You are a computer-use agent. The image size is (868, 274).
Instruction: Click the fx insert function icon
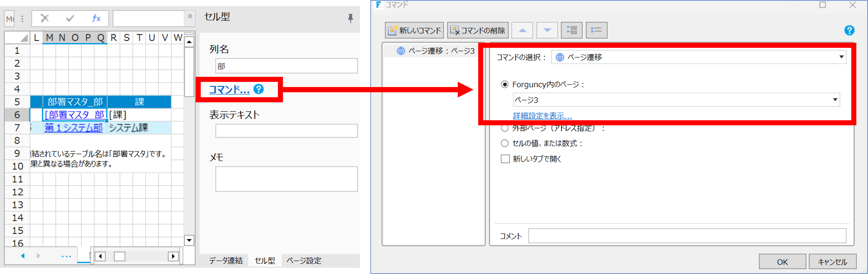tap(96, 18)
